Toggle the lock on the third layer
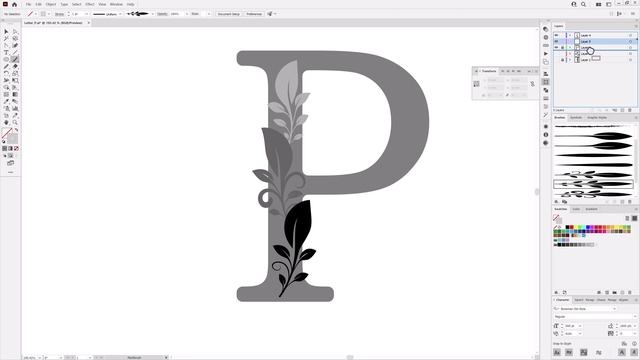 (x=562, y=48)
